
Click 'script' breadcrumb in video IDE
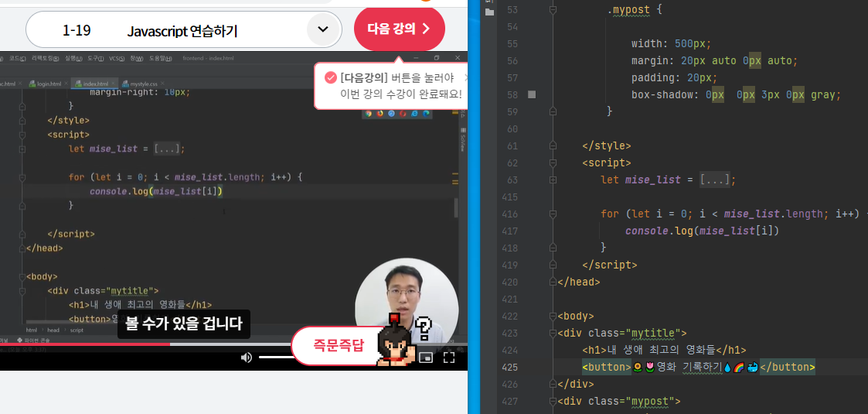pyautogui.click(x=77, y=330)
